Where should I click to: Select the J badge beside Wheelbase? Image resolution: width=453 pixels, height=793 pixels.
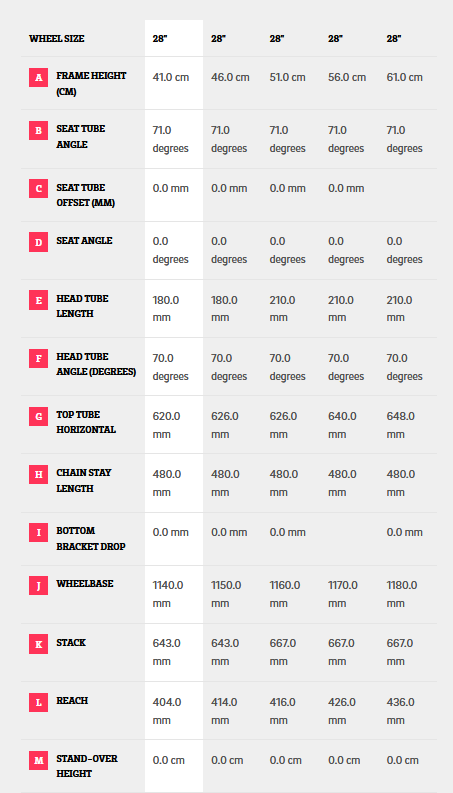38,585
